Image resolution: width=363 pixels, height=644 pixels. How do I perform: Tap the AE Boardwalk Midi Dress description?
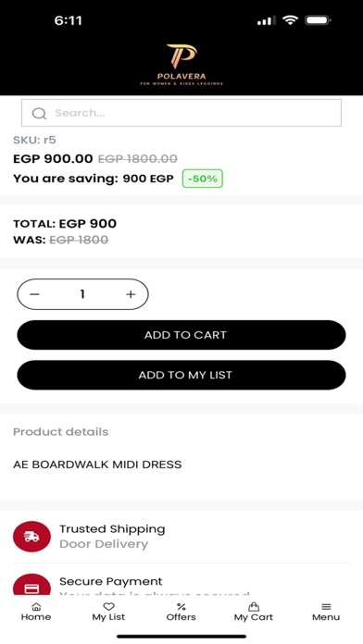pos(97,464)
